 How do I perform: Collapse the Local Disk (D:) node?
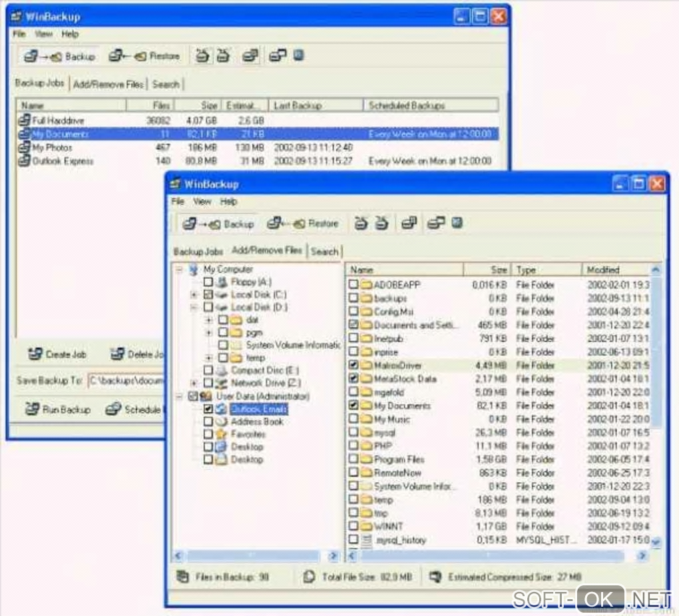194,308
